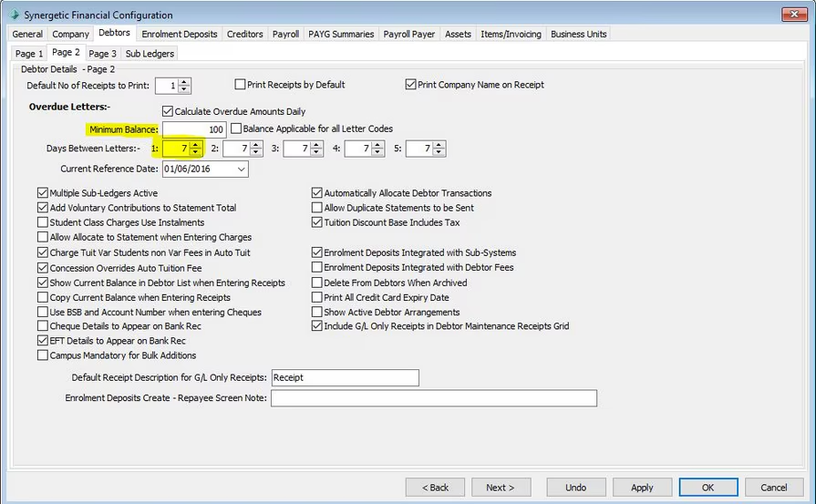Image resolution: width=816 pixels, height=504 pixels.
Task: Increase Default No of Receipts to Print
Action: click(183, 82)
